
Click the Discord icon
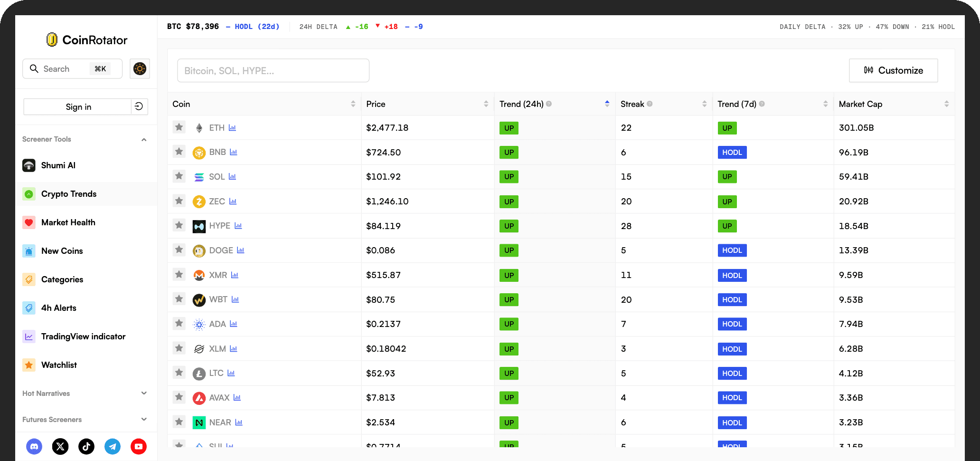[34, 446]
